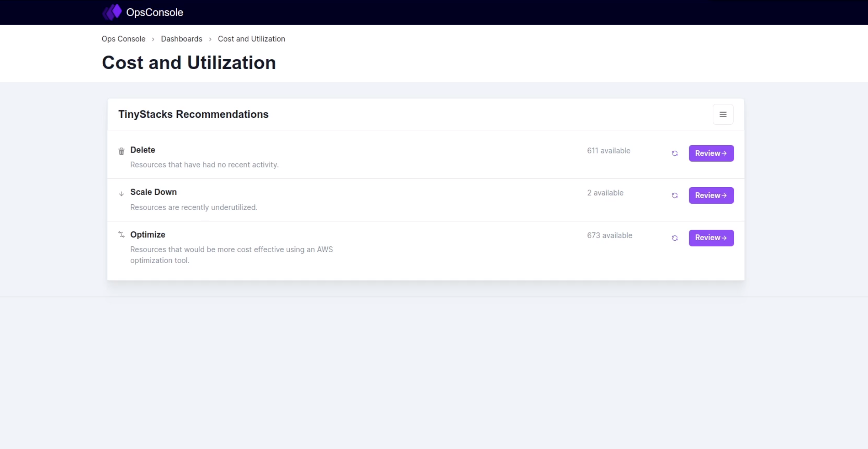Review the Delete recommendations
The height and width of the screenshot is (449, 868).
(711, 153)
